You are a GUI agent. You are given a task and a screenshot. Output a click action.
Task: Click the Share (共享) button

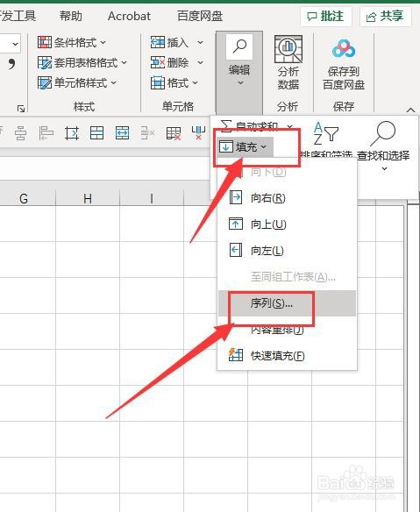click(385, 17)
